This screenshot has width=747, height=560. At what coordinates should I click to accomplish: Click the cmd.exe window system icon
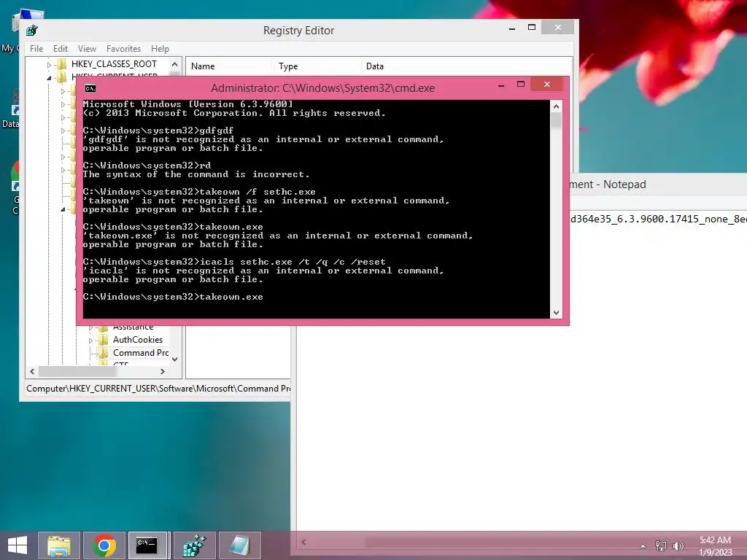pyautogui.click(x=90, y=88)
